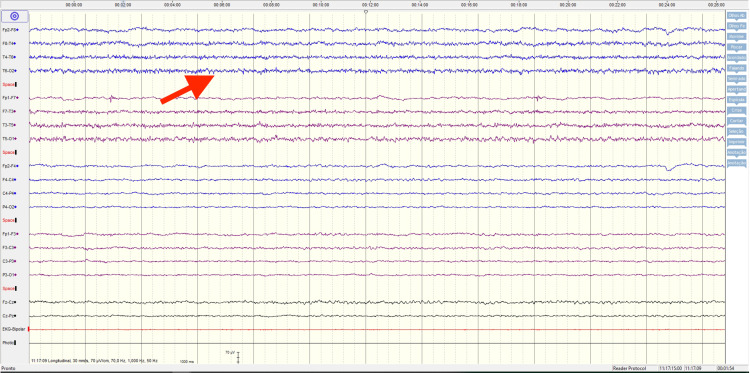
Task: Add a Falando event marker
Action: click(736, 68)
